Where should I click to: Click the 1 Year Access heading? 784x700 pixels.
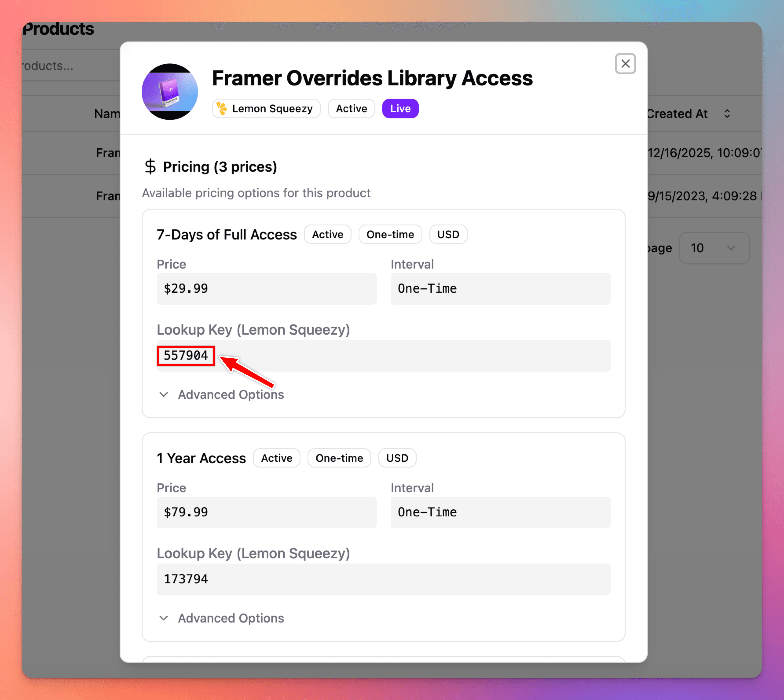[x=201, y=458]
